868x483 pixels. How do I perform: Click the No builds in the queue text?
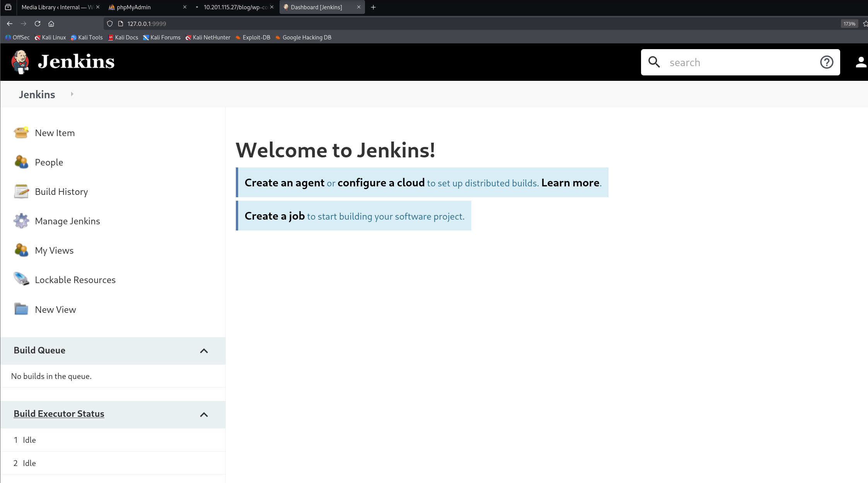click(x=51, y=376)
